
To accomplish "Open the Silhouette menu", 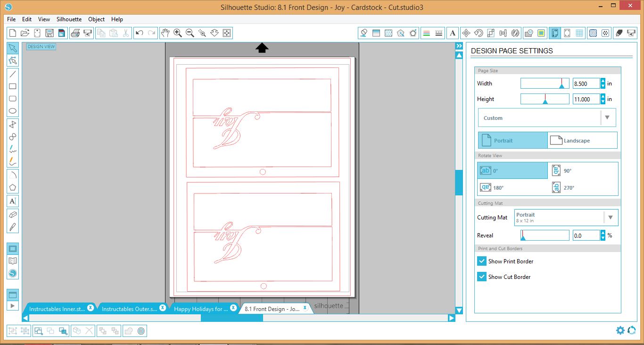I will 69,19.
